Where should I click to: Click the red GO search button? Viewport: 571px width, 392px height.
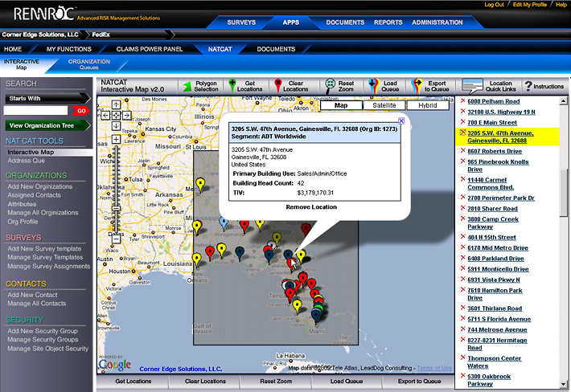pos(81,111)
